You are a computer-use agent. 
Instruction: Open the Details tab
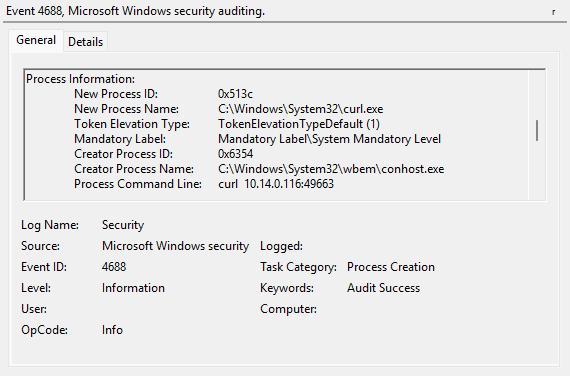85,42
